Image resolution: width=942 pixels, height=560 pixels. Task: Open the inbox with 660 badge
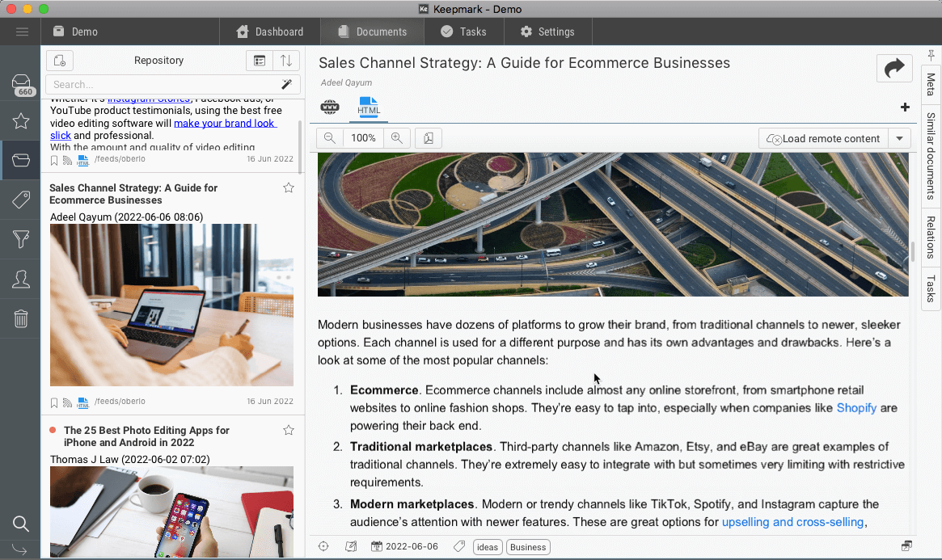click(x=21, y=84)
